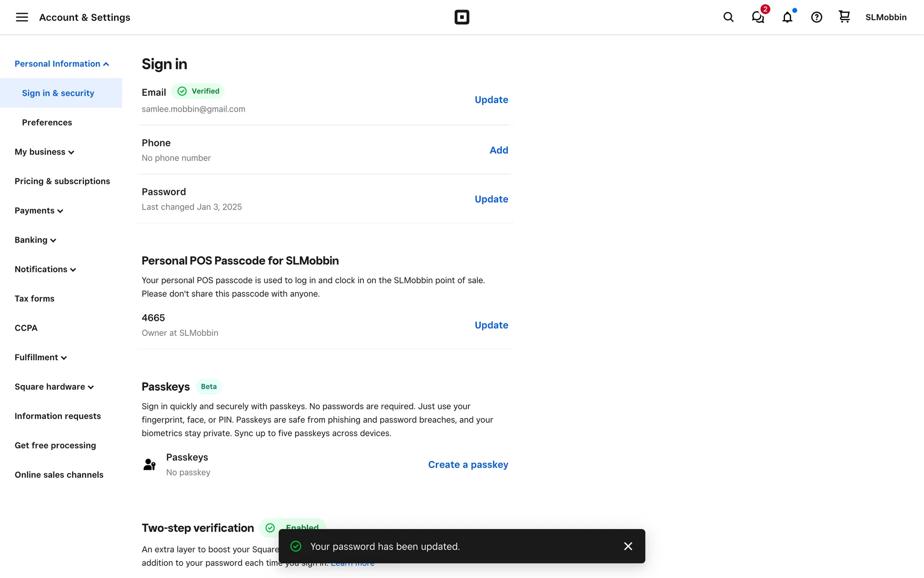Viewport: 924px width, 578px height.
Task: Open the SLMobbin account menu
Action: (885, 17)
